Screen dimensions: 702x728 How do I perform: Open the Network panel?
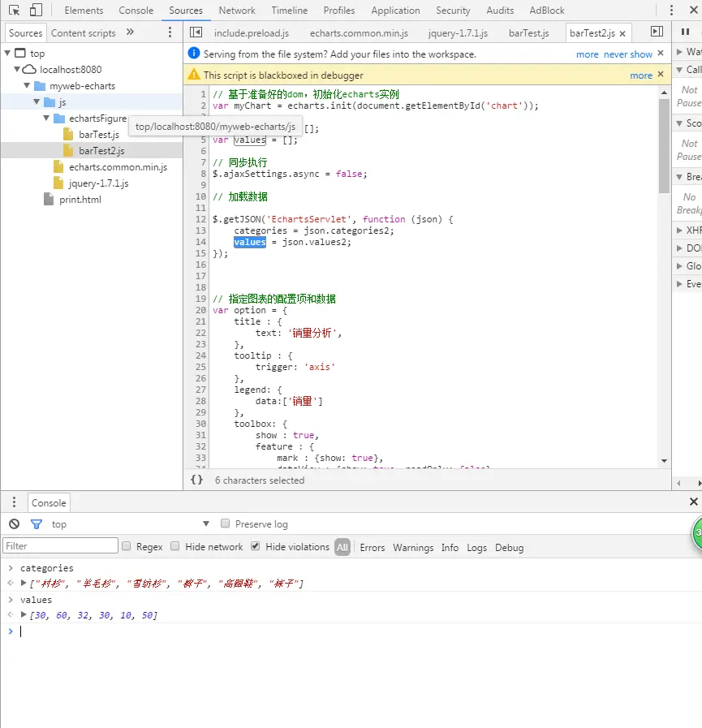click(237, 11)
